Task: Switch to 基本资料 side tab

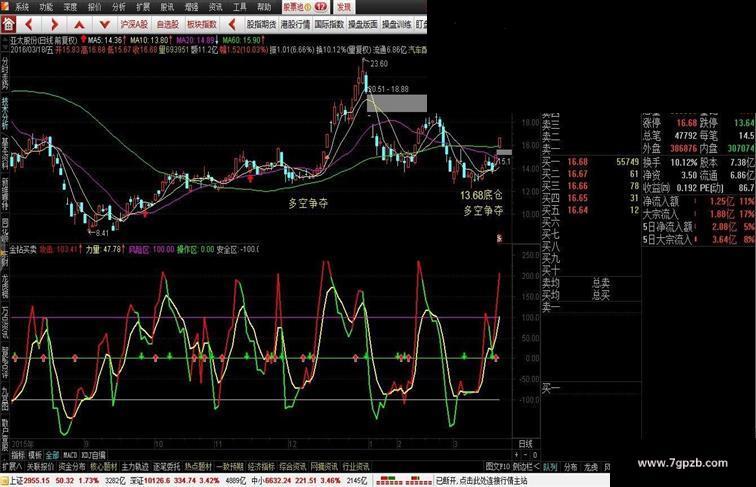Action: pos(5,153)
